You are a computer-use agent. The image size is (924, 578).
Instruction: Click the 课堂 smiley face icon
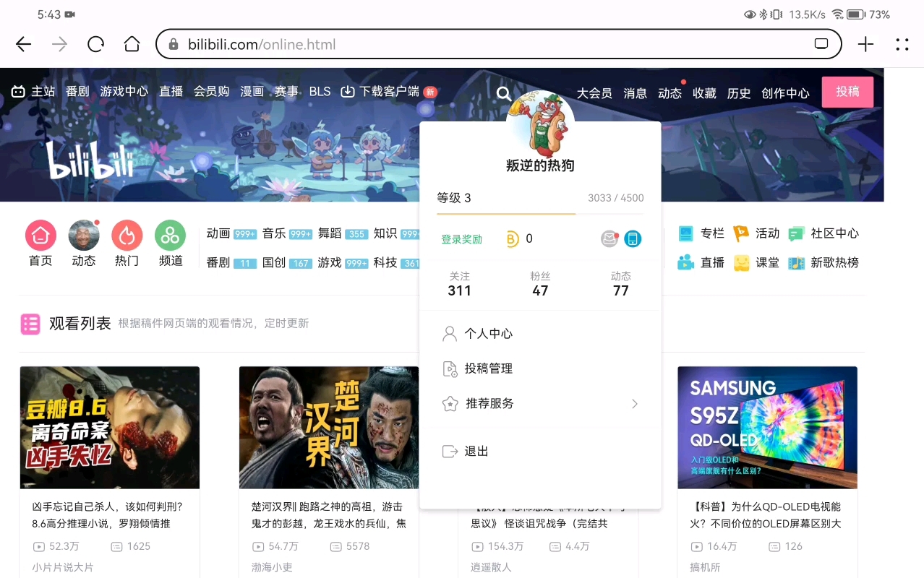[741, 262]
